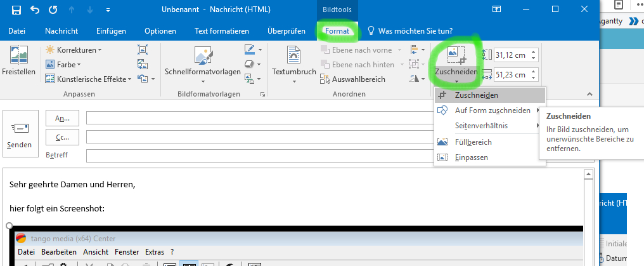
Task: Click the save icon in quick access toolbar
Action: 16,10
